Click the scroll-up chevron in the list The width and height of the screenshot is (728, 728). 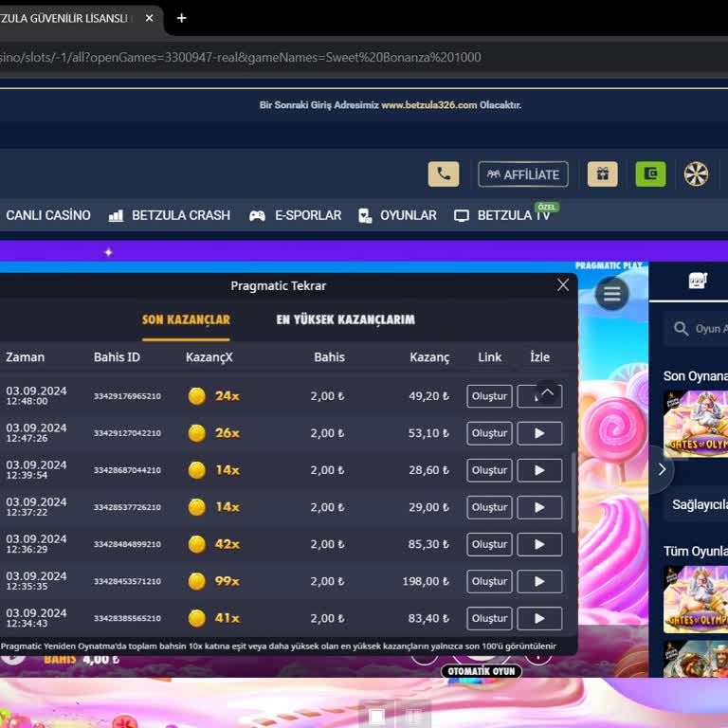(x=547, y=392)
